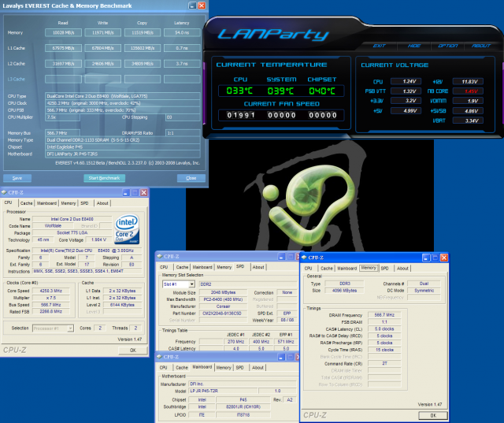Image resolution: width=504 pixels, height=423 pixels.
Task: Click DRAM Frequency value 566.7 MHz
Action: 384,315
